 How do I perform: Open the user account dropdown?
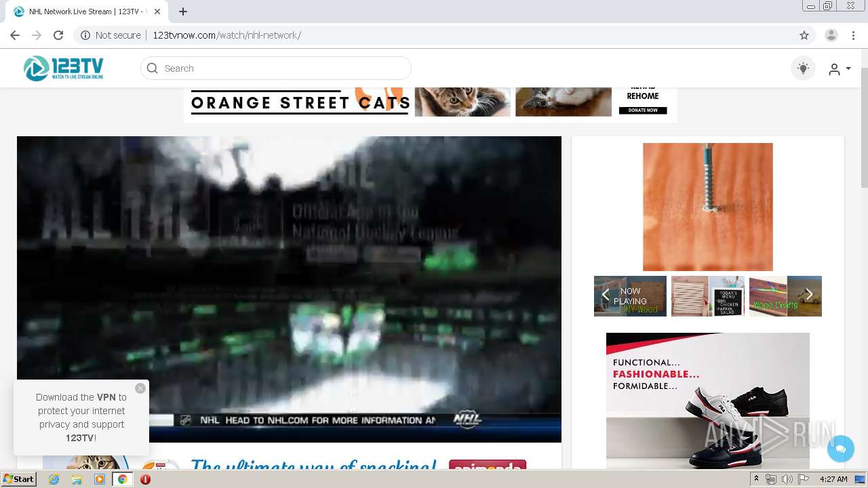click(840, 68)
